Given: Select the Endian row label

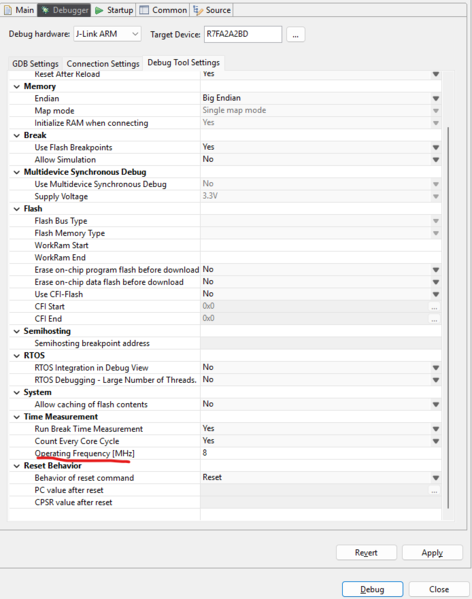Looking at the screenshot, I should [47, 99].
